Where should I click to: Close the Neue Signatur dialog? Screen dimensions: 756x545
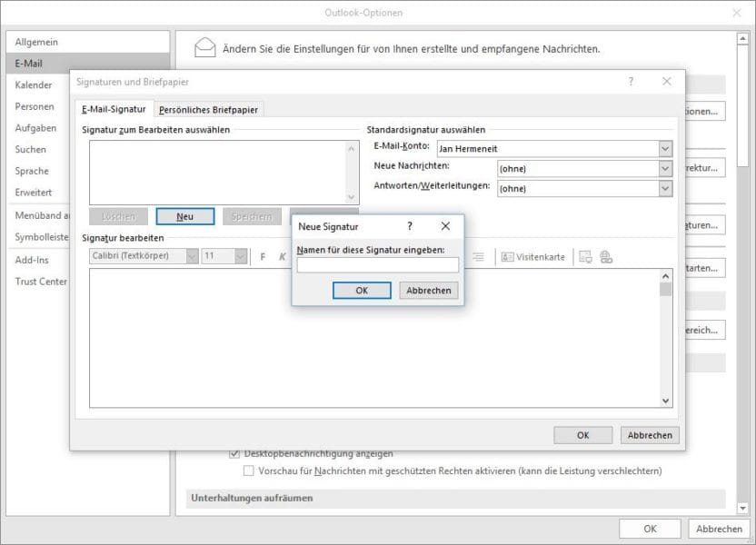click(445, 226)
